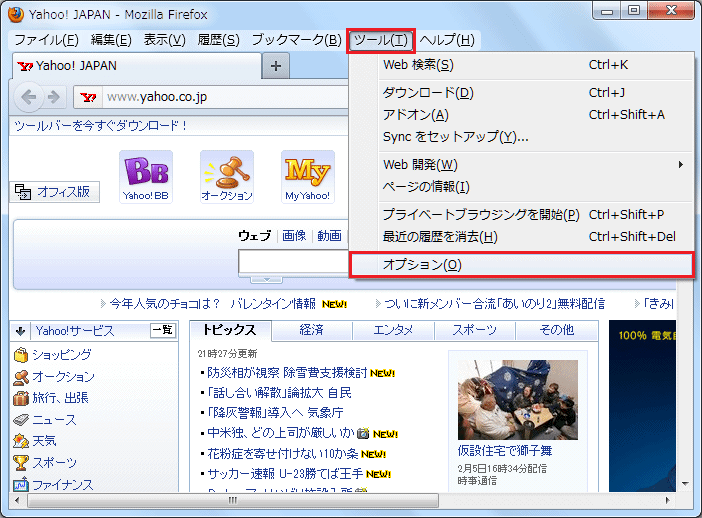Viewport: 702px width, 518px height.
Task: Go back with the back arrow button
Action: point(29,97)
